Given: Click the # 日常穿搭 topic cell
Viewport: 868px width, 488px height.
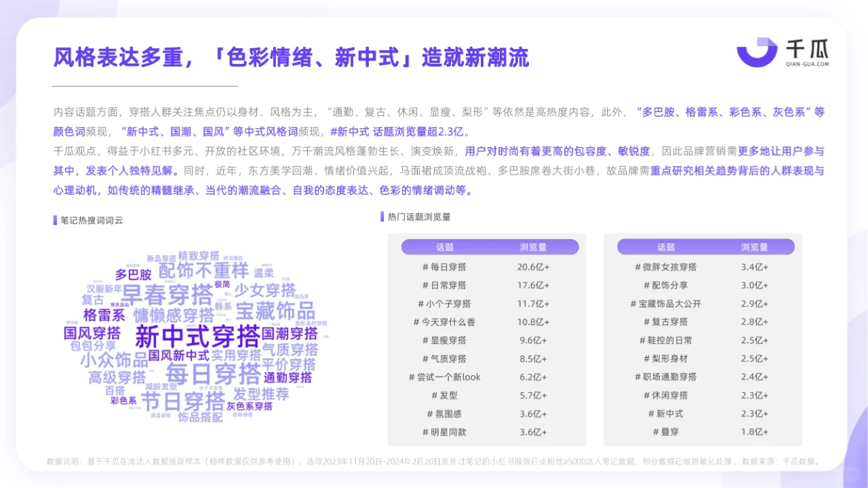Looking at the screenshot, I should (x=444, y=285).
